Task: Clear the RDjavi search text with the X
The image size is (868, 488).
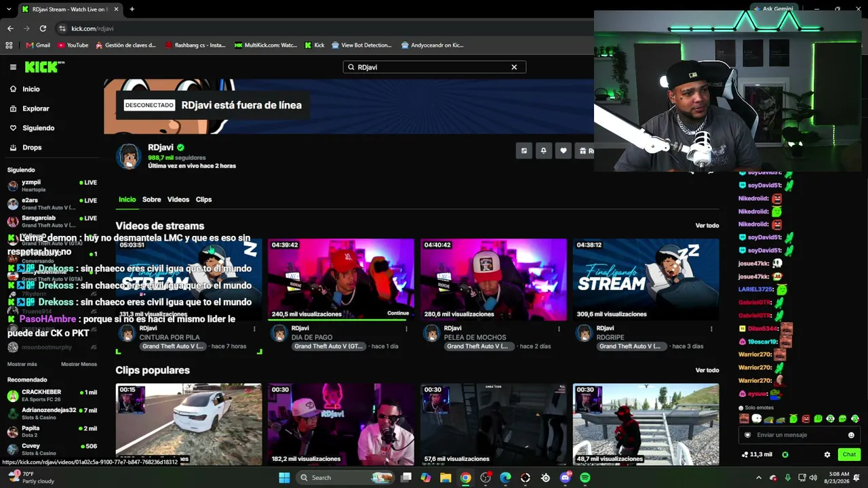Action: [x=514, y=67]
